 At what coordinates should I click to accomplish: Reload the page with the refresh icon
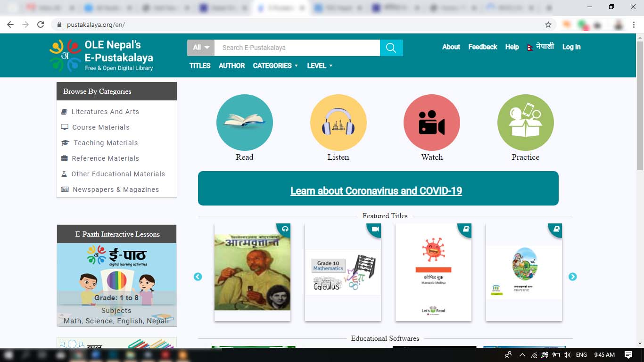pyautogui.click(x=41, y=25)
